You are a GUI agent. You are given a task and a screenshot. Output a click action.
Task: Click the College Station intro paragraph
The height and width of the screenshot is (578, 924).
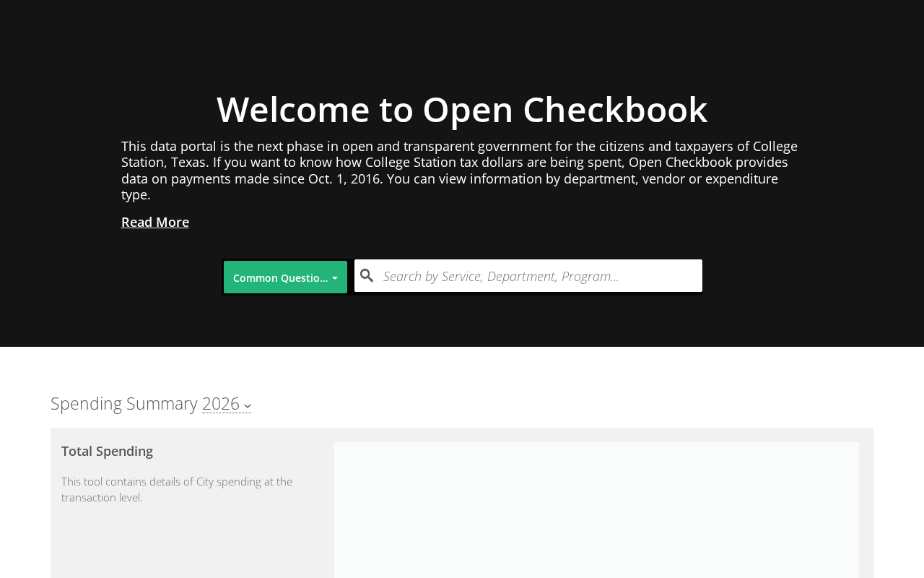pos(461,171)
